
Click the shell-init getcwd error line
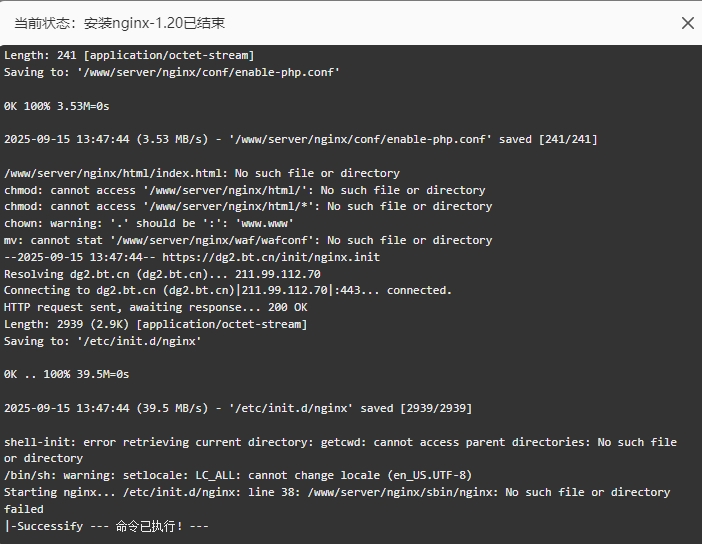[341, 450]
